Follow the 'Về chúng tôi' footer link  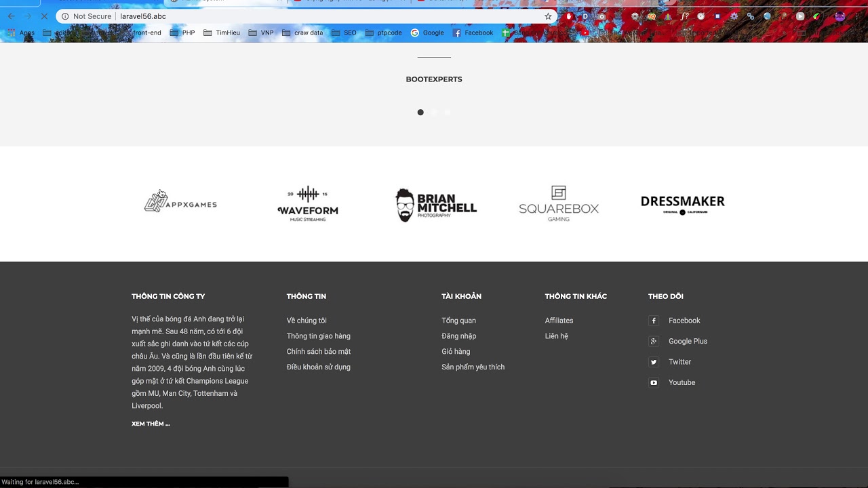point(307,321)
